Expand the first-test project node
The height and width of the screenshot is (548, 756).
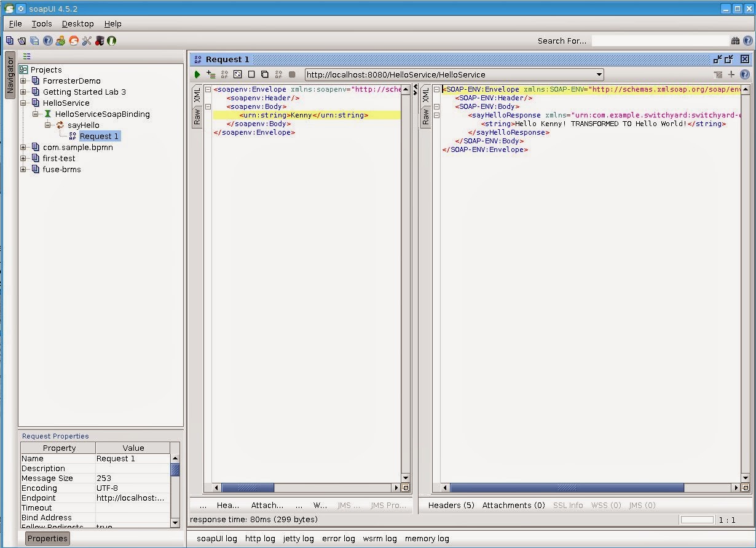click(x=24, y=158)
